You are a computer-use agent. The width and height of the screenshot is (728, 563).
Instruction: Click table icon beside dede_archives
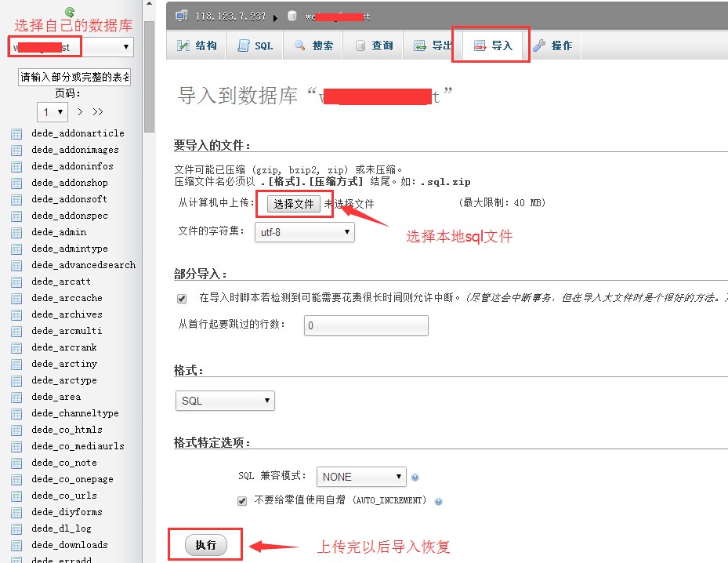click(x=16, y=314)
